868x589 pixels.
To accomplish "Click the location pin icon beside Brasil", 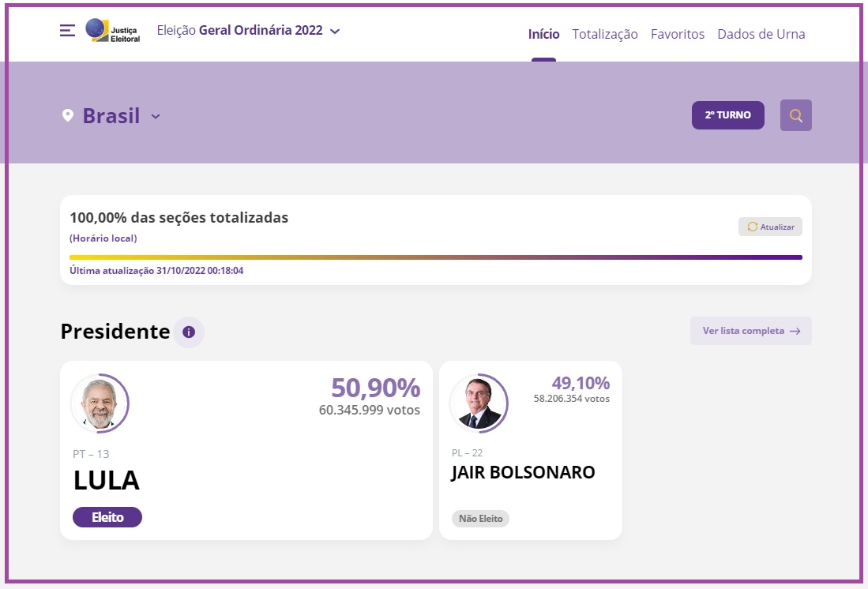I will pos(68,116).
